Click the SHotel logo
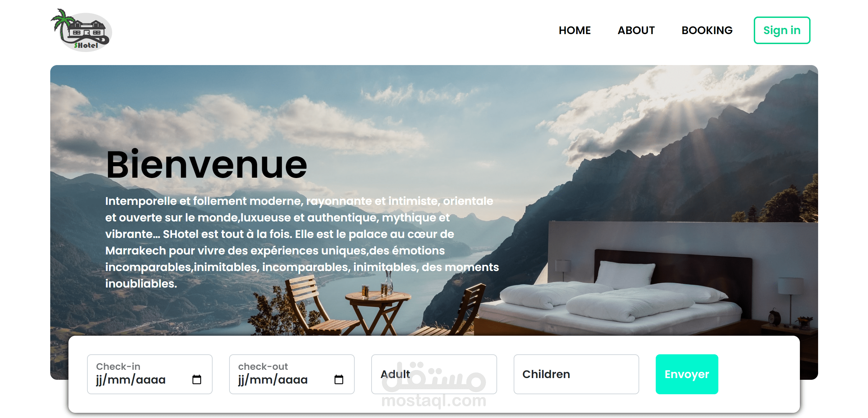The image size is (868, 418). (x=81, y=30)
